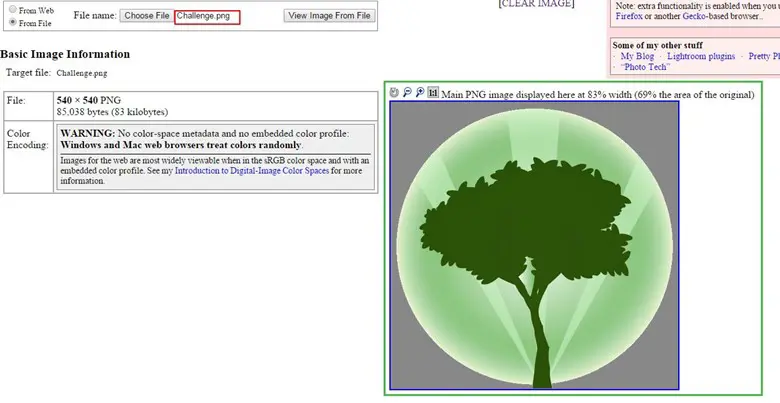Click the zoom in magnifier icon
Viewport: 780px width, 403px height.
420,93
